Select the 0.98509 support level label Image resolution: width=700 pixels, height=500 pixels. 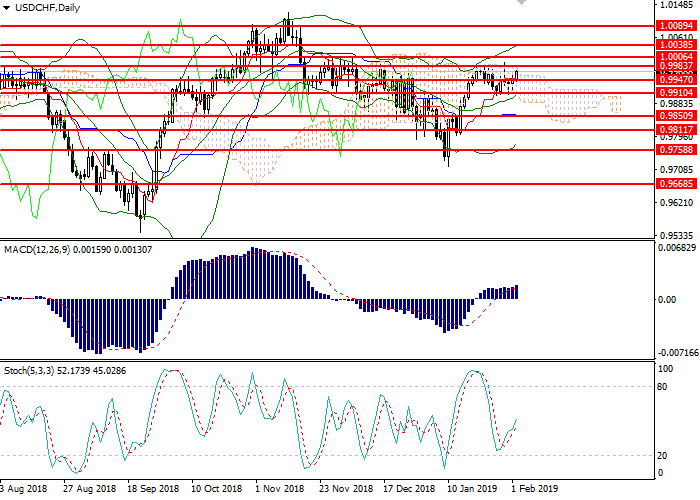676,116
